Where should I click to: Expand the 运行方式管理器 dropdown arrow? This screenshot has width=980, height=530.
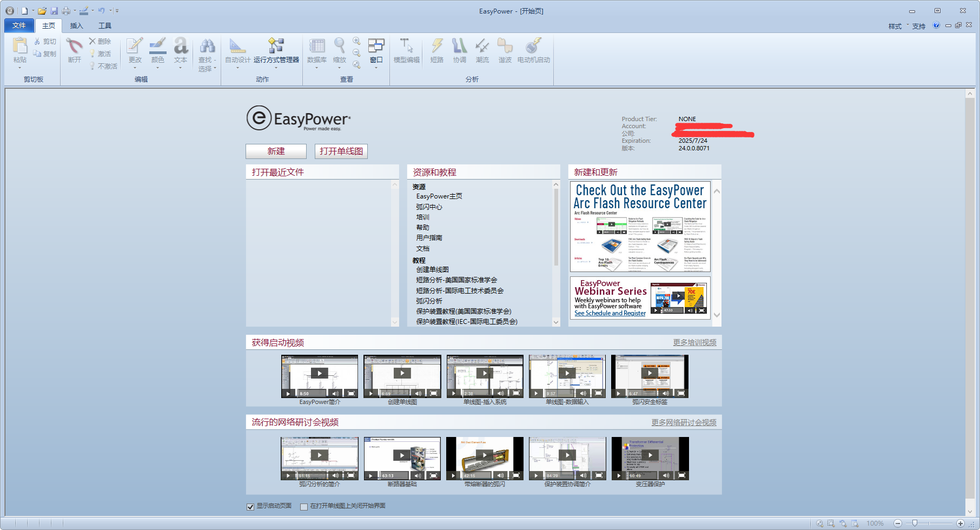click(x=276, y=68)
